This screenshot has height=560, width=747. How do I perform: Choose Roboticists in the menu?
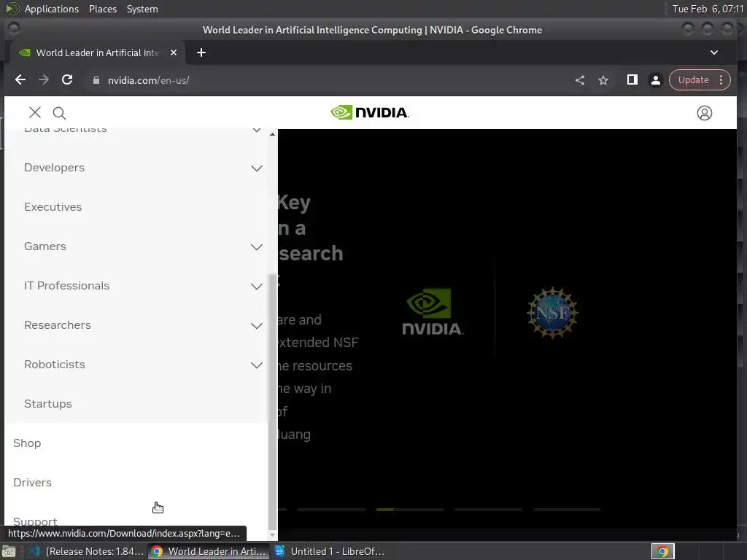[55, 365]
